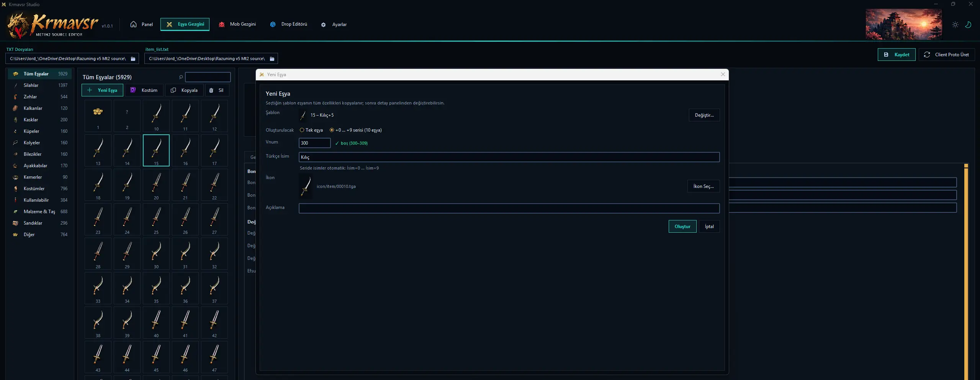Select the Eşya Gezgini tab
This screenshot has width=980, height=380.
coord(185,24)
